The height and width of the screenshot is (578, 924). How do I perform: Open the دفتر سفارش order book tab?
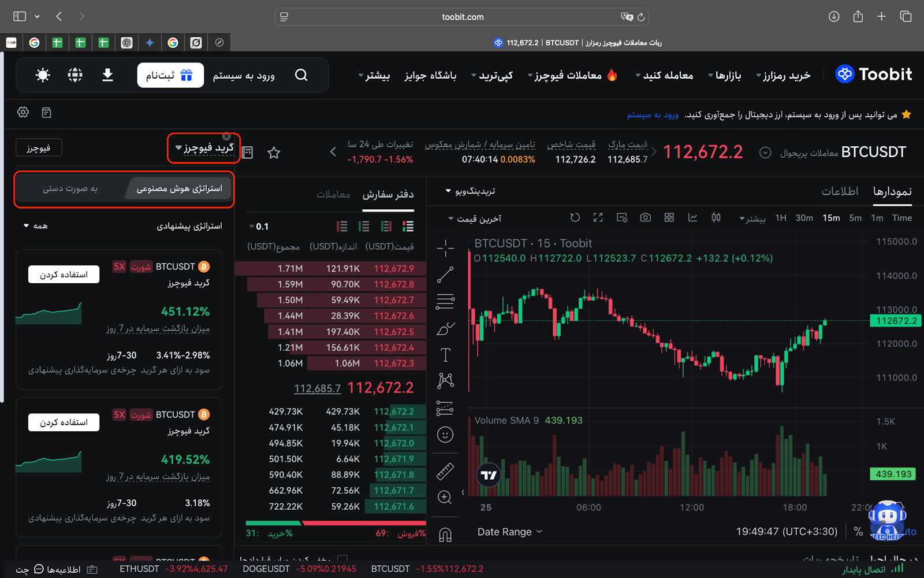coord(388,195)
